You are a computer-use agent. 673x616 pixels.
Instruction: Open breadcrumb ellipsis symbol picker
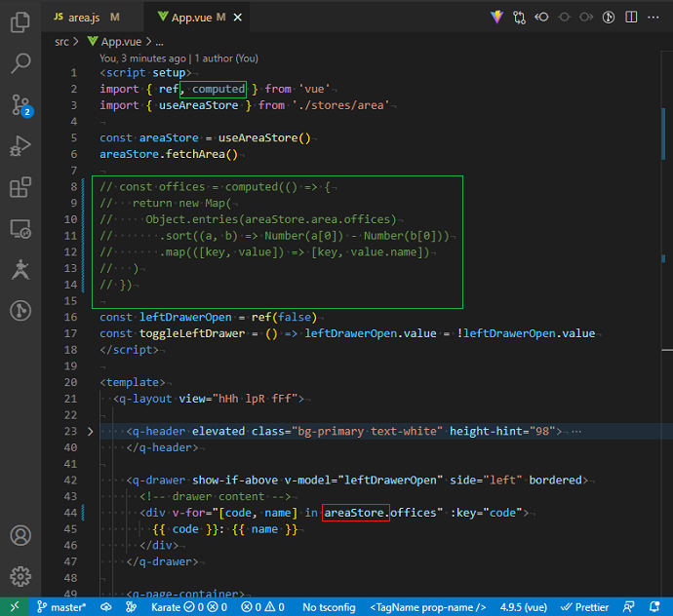[159, 43]
